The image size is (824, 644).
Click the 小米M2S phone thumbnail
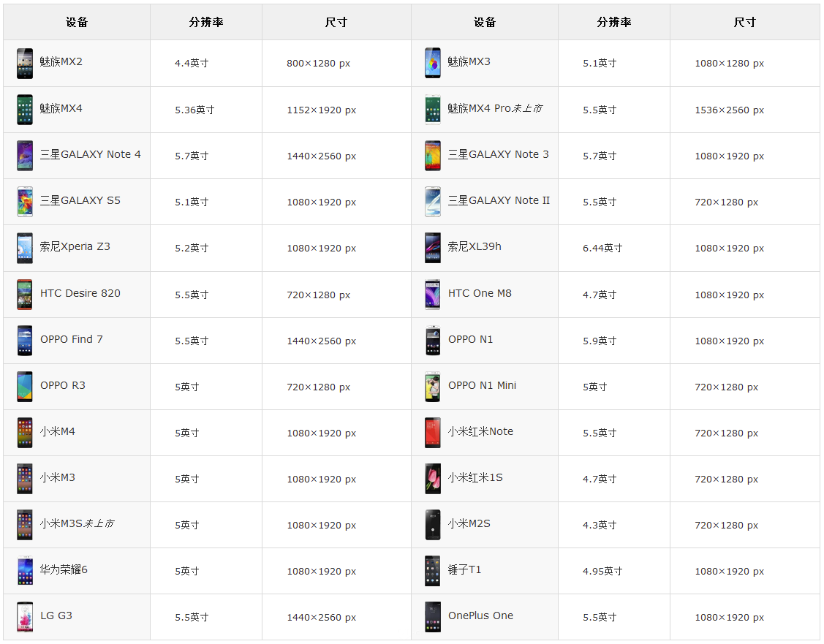point(433,526)
